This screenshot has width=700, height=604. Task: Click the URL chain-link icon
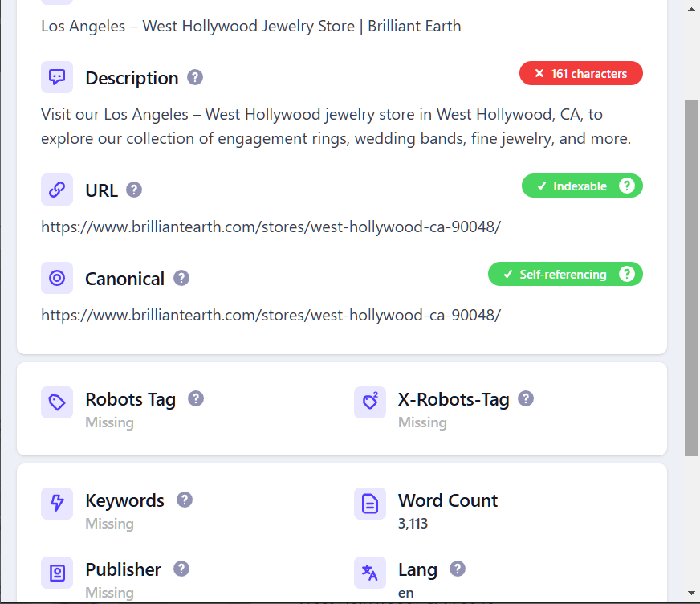coord(56,190)
